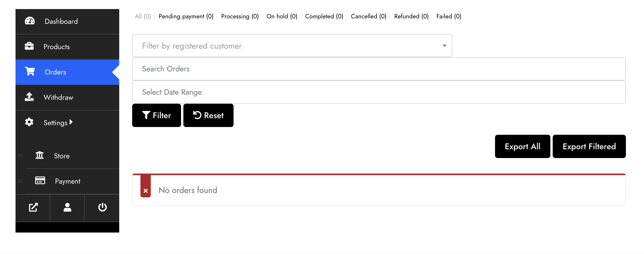Viewport: 644px width, 254px height.
Task: Focus the Search Orders input field
Action: click(x=379, y=69)
